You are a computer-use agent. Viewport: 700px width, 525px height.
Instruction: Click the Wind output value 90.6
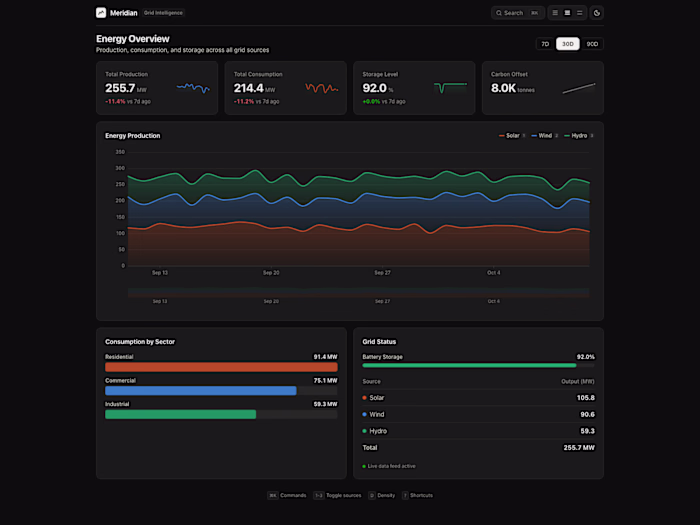click(587, 414)
